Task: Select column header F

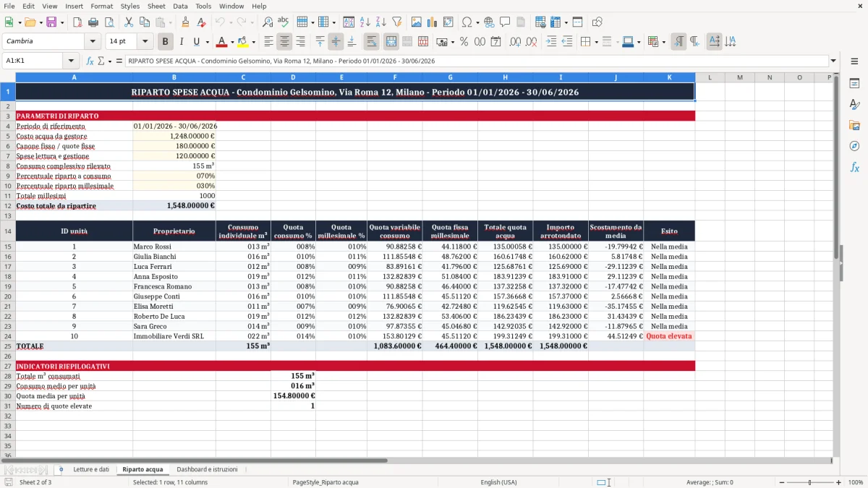Action: click(x=395, y=77)
